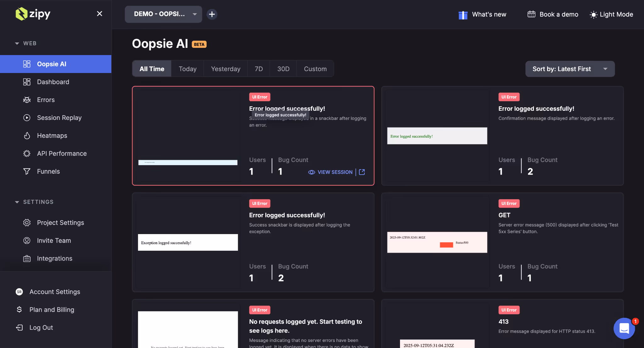
Task: Select the Errors bug icon in sidebar
Action: click(27, 100)
